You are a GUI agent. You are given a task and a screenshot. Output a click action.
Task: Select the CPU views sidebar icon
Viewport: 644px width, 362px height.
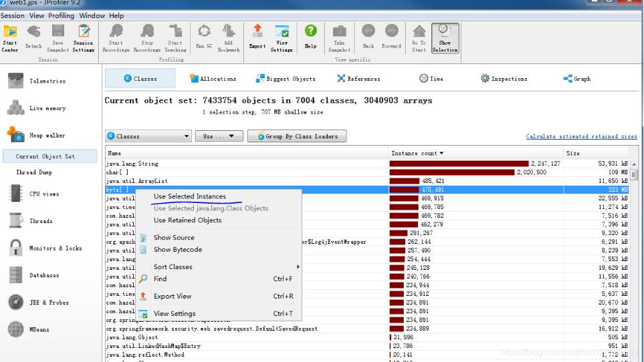pos(16,194)
